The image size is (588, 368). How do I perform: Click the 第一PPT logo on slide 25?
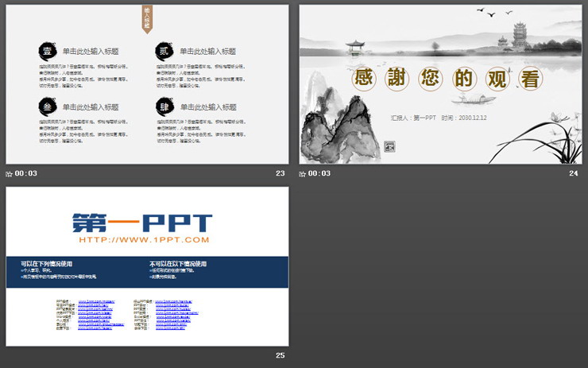tap(142, 223)
